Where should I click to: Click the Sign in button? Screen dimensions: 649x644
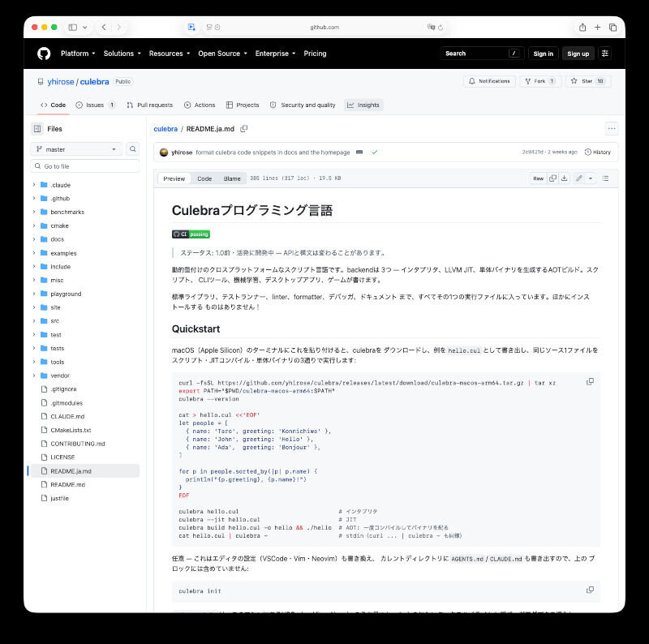543,54
